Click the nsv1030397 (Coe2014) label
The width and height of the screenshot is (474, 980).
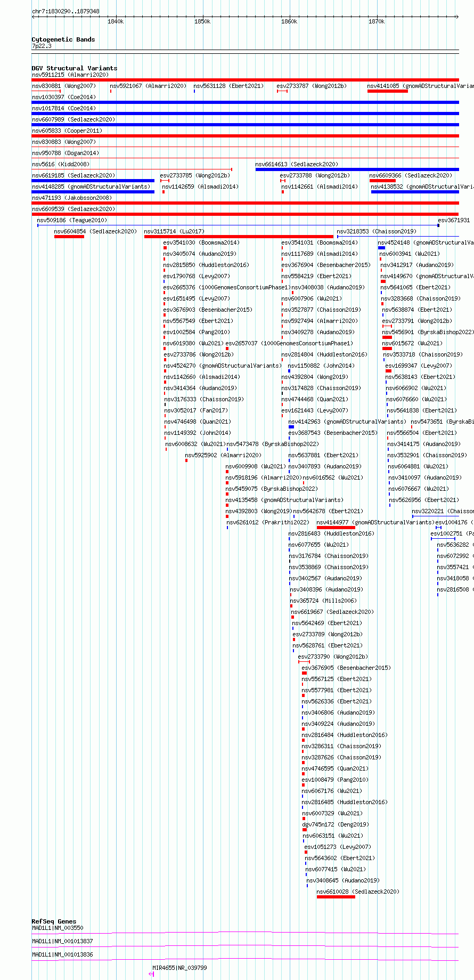click(x=64, y=97)
